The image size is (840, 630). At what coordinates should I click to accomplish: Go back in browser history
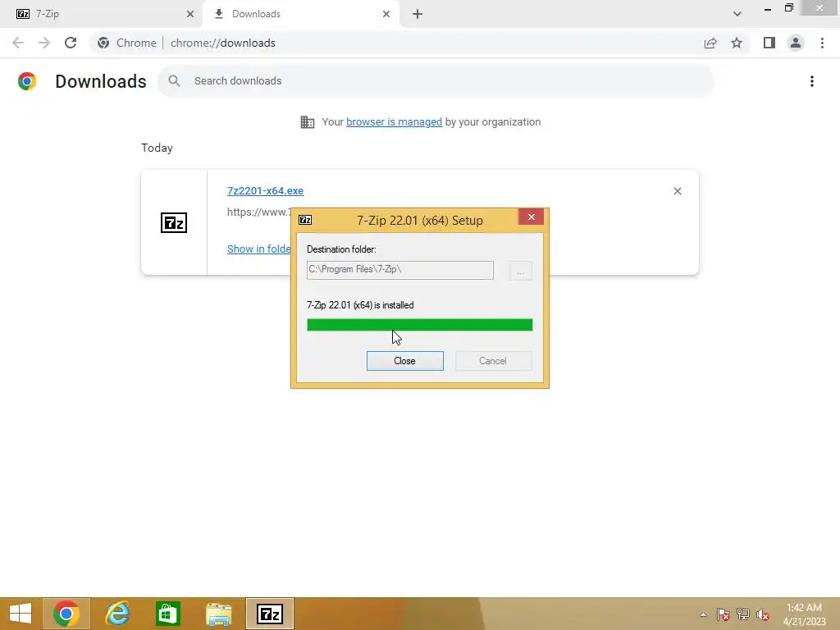[x=18, y=43]
